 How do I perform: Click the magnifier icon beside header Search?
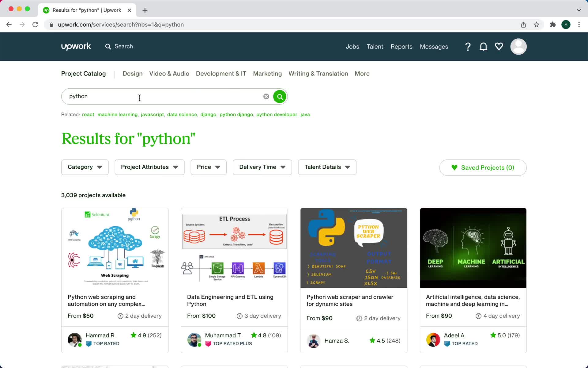click(108, 47)
